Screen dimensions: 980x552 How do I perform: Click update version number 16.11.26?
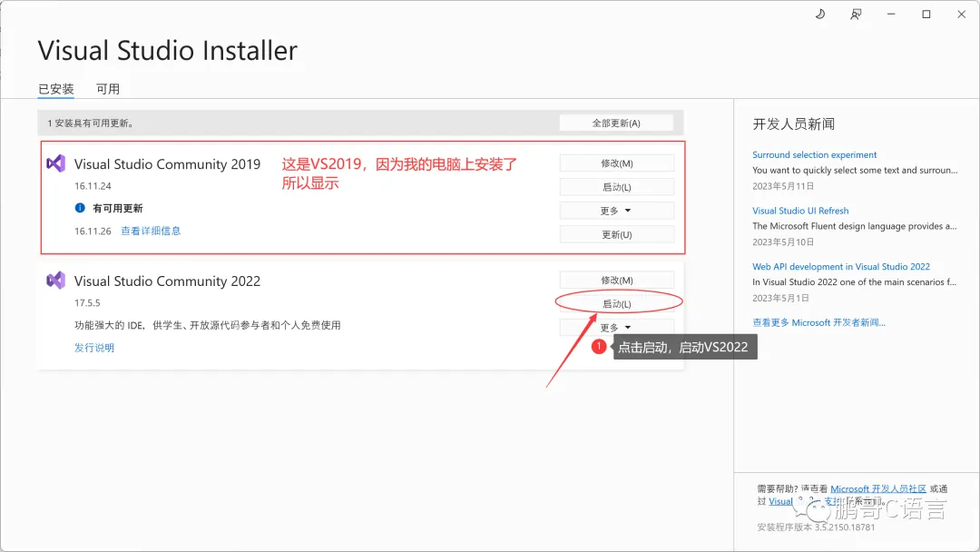pyautogui.click(x=93, y=232)
